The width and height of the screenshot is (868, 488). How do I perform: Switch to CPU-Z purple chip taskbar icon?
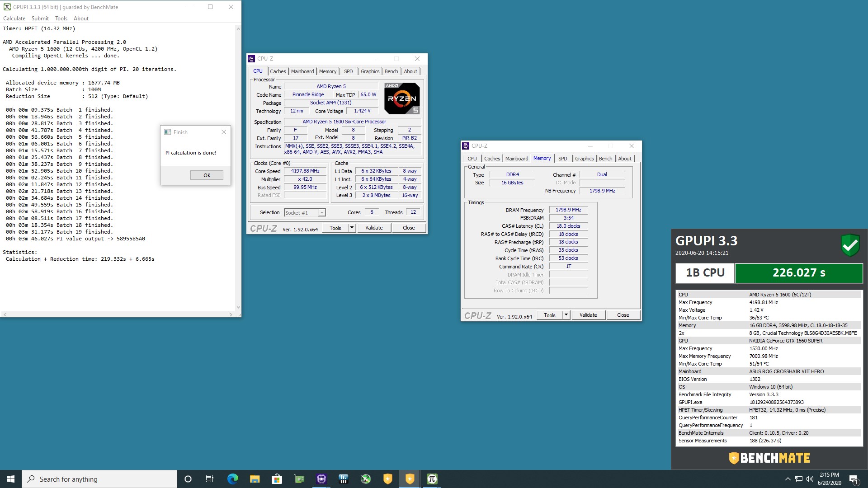click(321, 479)
